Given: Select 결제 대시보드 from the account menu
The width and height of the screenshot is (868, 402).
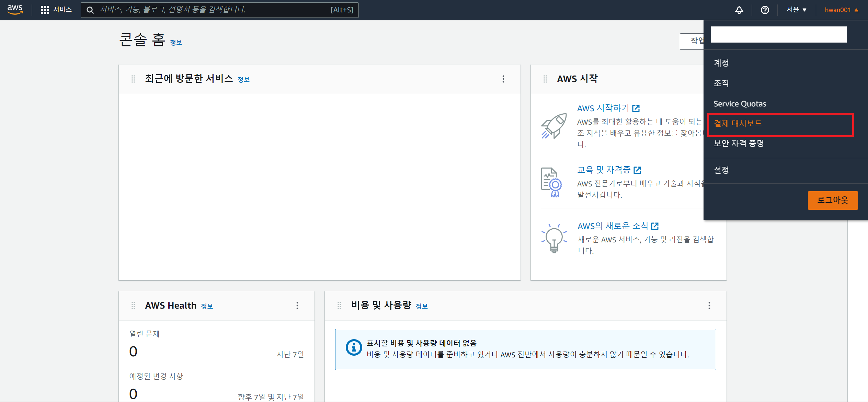Looking at the screenshot, I should (738, 124).
